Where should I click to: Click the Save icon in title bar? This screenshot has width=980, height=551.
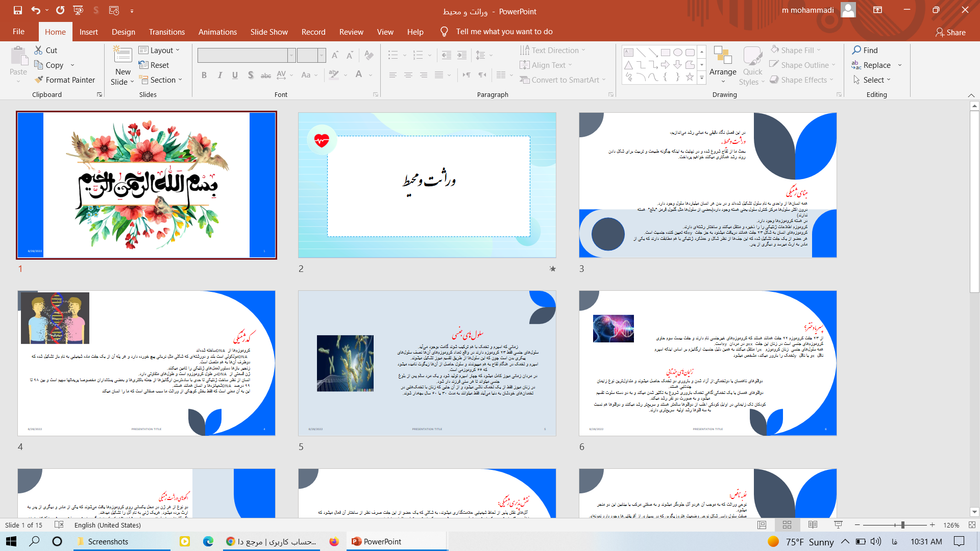(18, 10)
